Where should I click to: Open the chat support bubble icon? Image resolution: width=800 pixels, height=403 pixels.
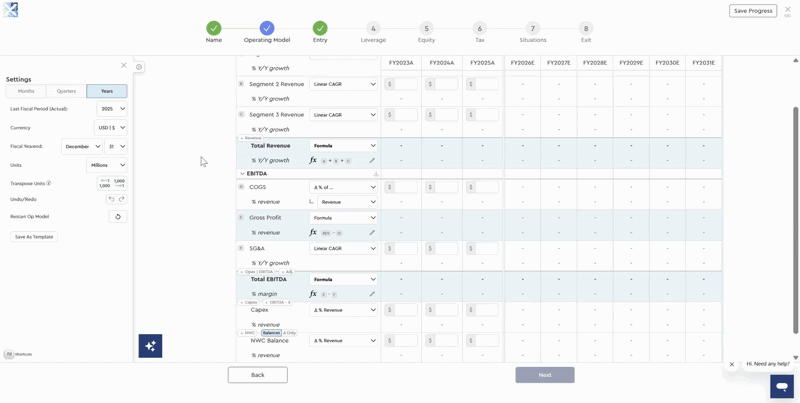coord(782,387)
